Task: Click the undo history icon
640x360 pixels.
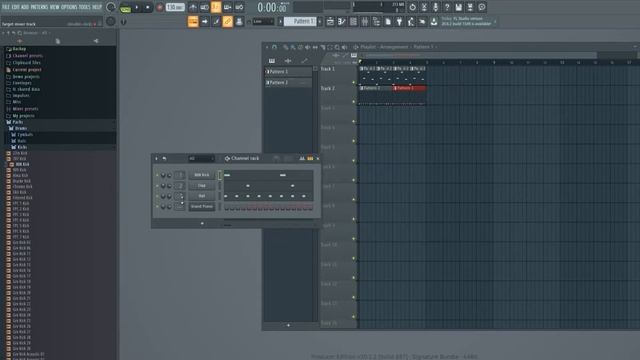Action: coord(412,7)
